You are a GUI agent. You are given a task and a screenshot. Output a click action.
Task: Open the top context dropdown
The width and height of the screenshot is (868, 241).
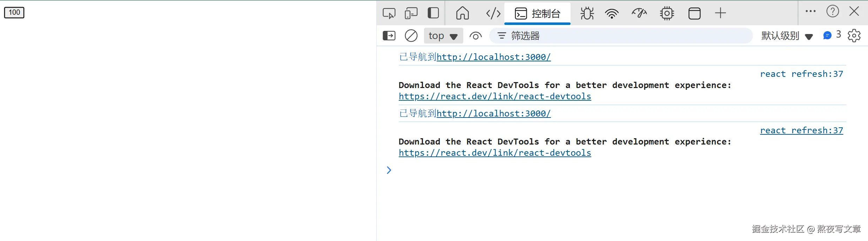click(x=443, y=36)
